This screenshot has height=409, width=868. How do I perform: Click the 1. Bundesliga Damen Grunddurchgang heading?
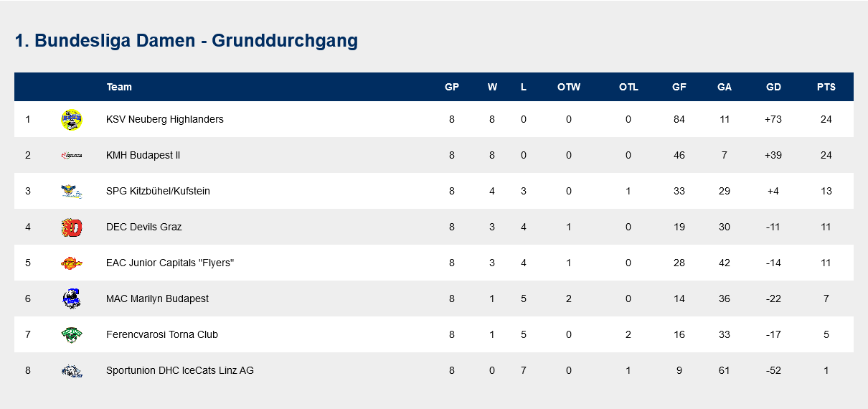tap(187, 41)
